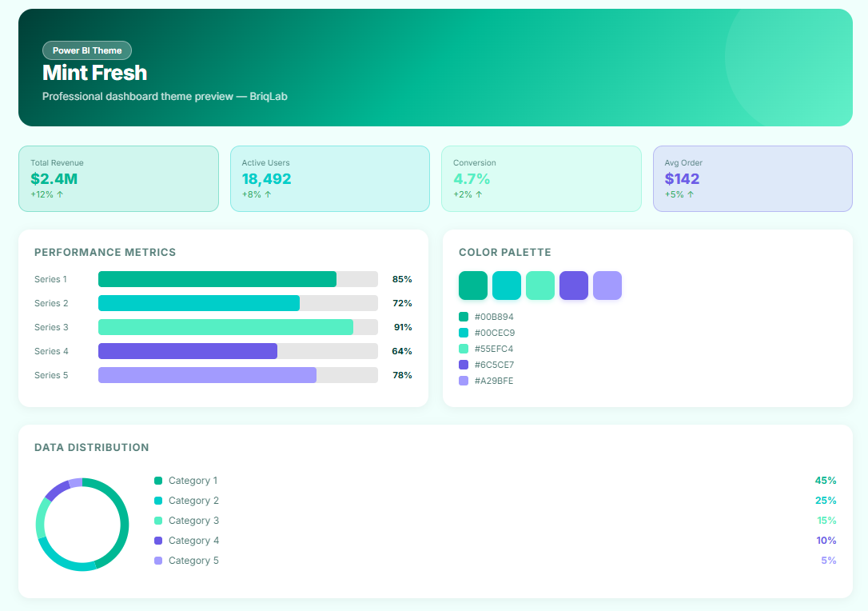Select the Total Revenue KPI card

click(x=118, y=178)
